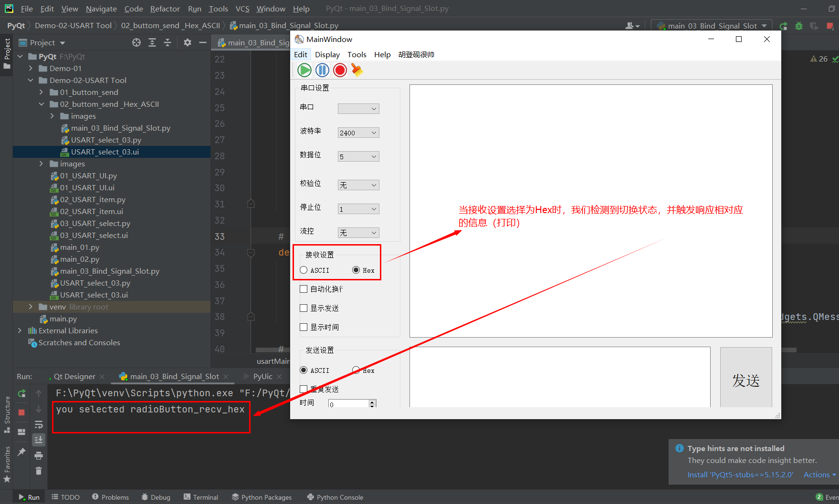Screen dimensions: 839x504
Task: Open Actions link in notification
Action: [819, 474]
